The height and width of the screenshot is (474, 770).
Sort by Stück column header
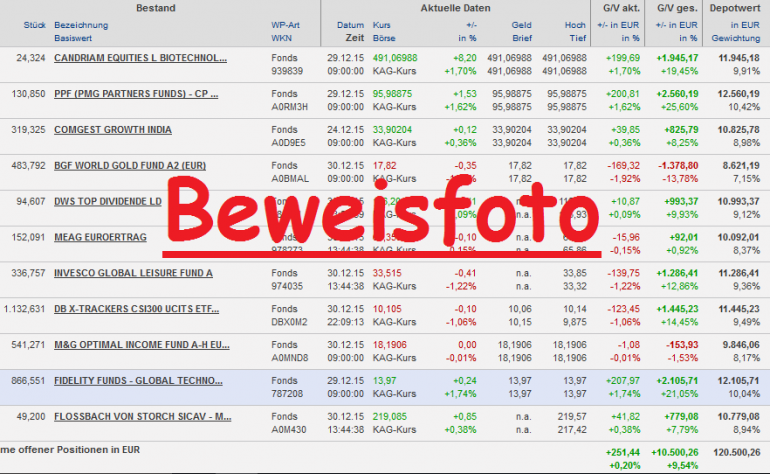34,25
